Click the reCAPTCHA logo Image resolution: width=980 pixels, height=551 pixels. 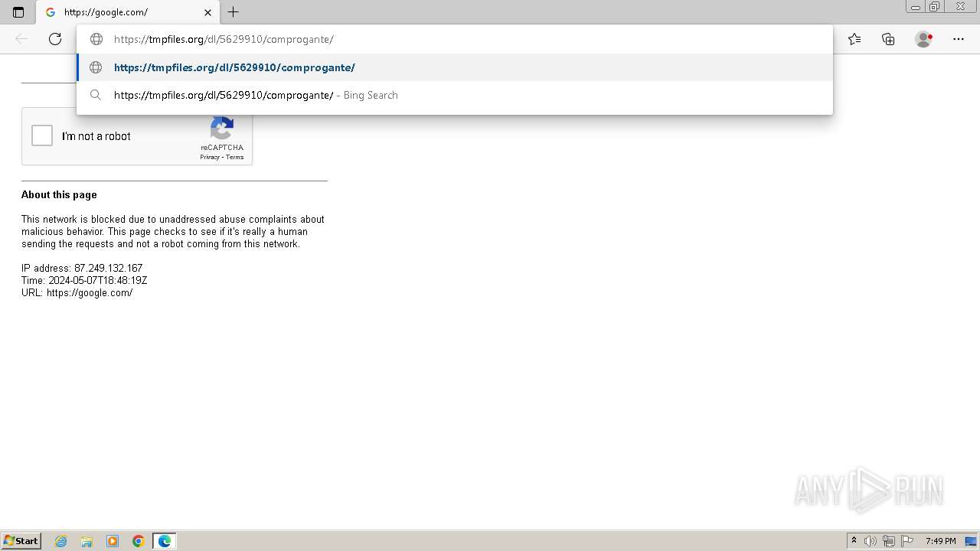click(x=222, y=128)
